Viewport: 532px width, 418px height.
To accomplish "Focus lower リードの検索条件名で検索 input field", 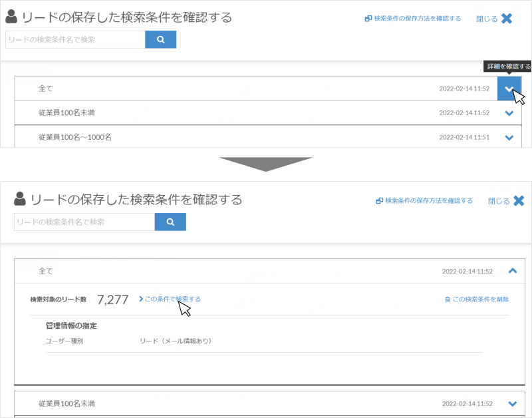I will click(84, 222).
